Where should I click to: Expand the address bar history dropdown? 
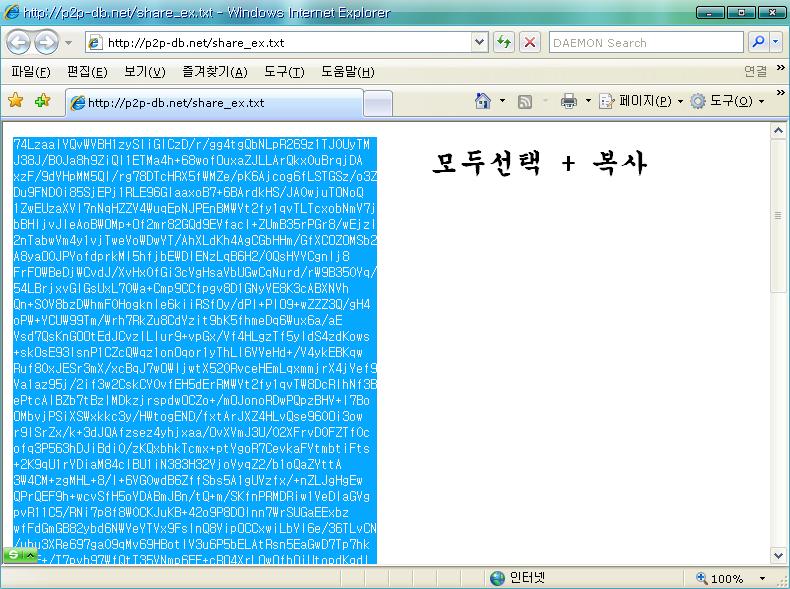coord(480,43)
